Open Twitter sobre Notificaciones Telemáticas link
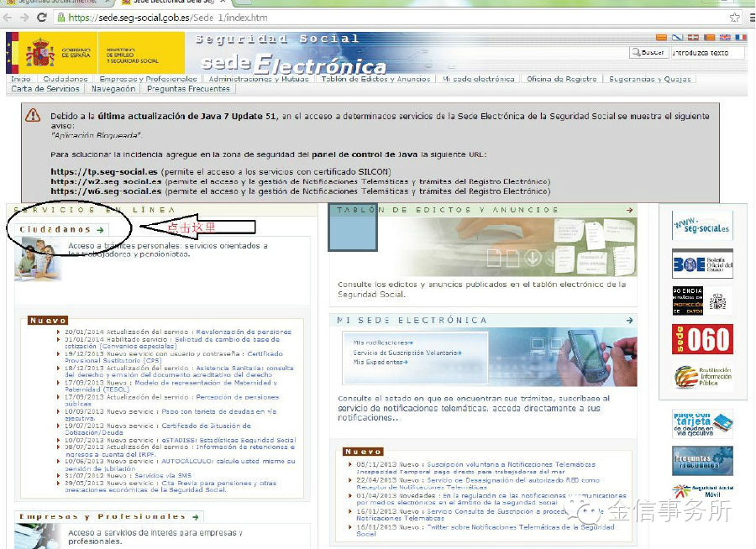 click(x=486, y=531)
